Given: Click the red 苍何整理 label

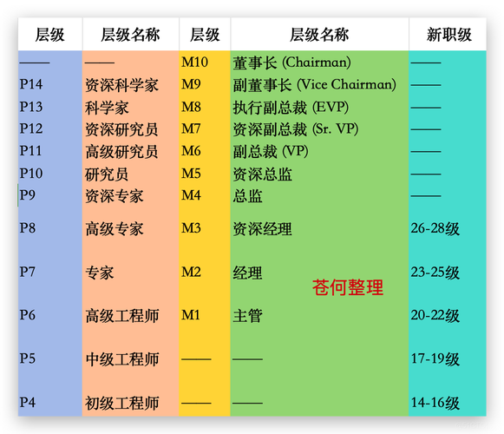Looking at the screenshot, I should tap(348, 287).
